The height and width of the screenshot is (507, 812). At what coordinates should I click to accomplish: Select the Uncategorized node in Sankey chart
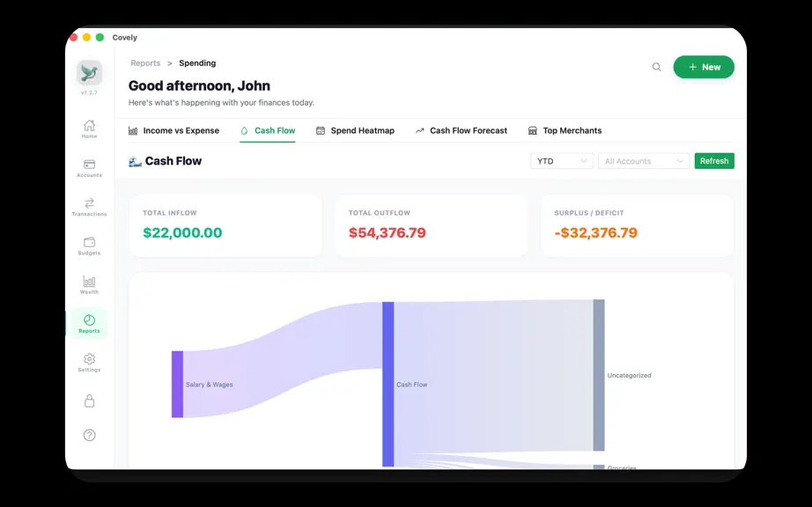pyautogui.click(x=599, y=375)
